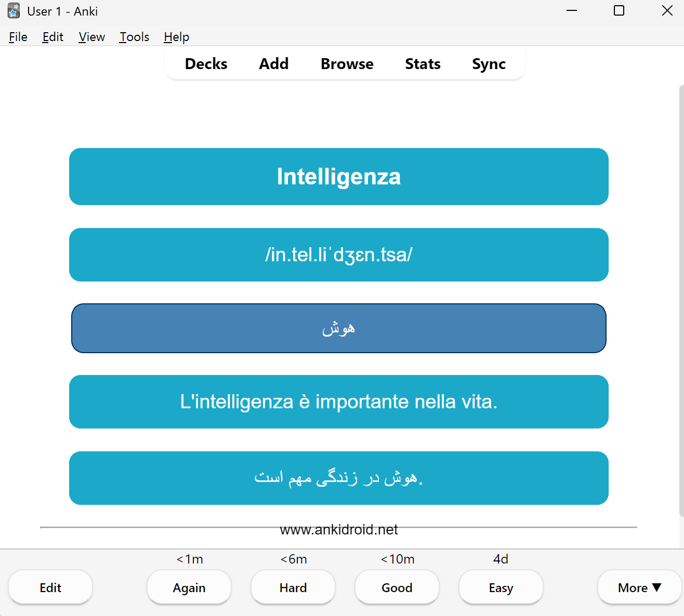Open the Tools menu

135,37
